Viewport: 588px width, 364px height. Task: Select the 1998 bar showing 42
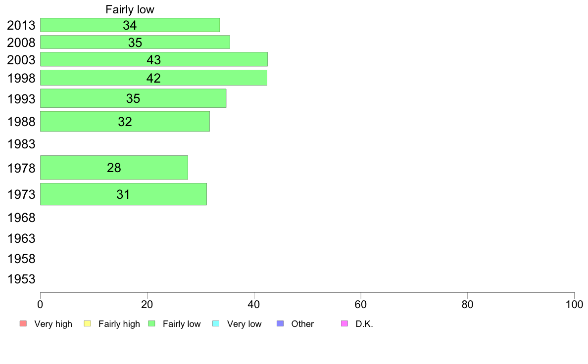pos(153,78)
